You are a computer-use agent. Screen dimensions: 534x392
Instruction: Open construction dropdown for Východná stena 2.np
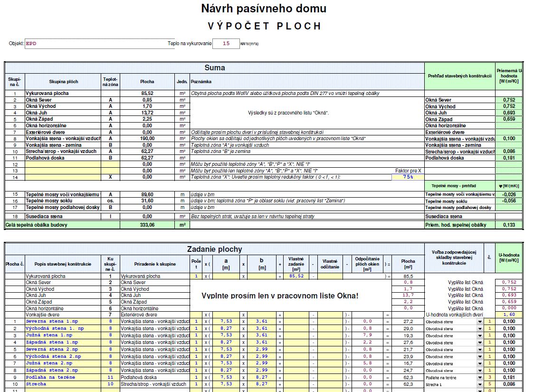(480, 357)
